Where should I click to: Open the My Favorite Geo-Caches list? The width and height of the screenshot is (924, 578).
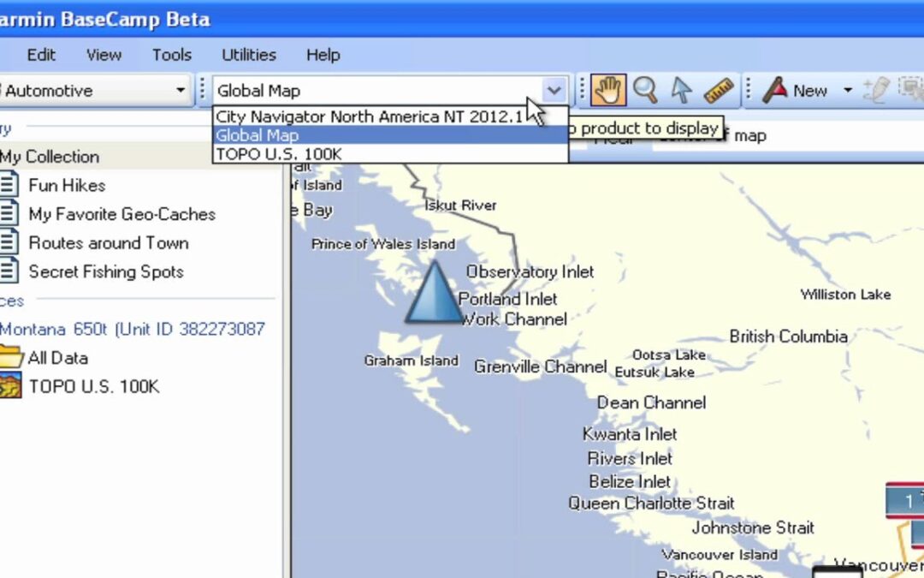(121, 214)
